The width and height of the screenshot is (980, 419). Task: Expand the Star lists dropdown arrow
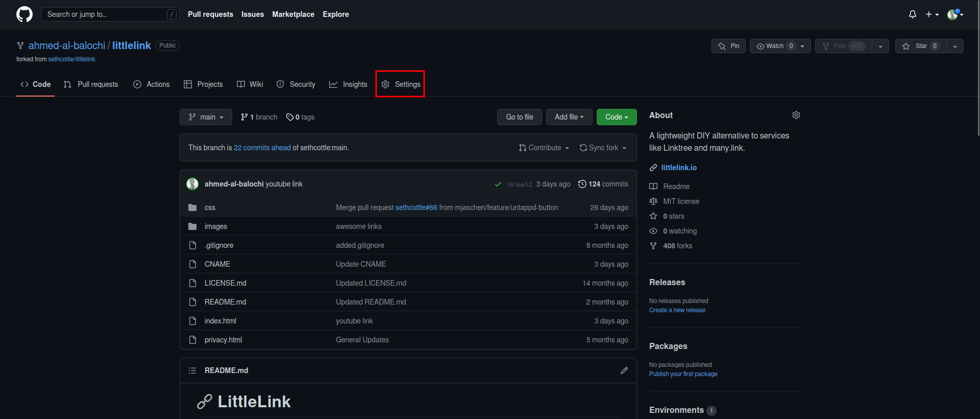click(955, 46)
